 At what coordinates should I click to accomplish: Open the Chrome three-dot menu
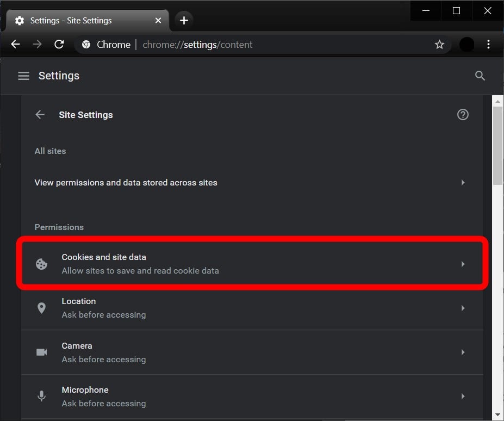pyautogui.click(x=488, y=45)
